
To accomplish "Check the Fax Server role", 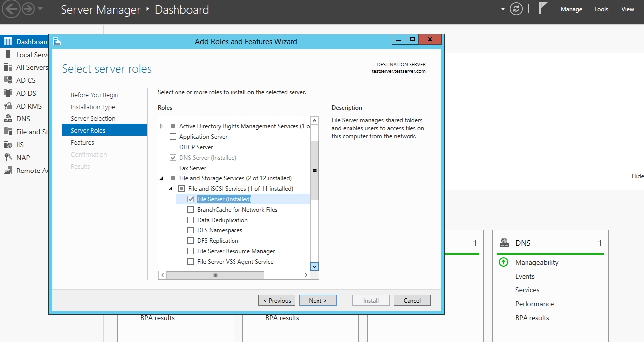I will coord(173,168).
